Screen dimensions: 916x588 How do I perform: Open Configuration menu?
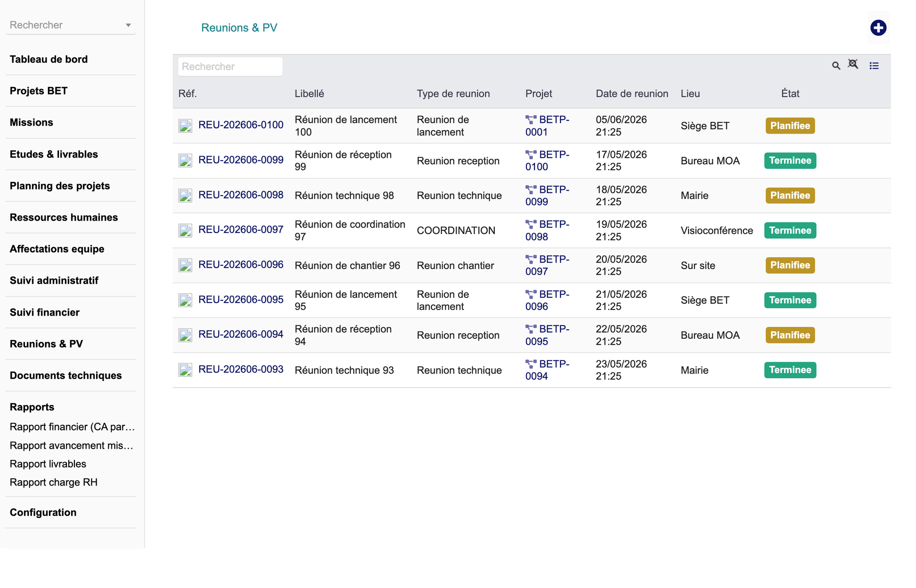pyautogui.click(x=43, y=512)
